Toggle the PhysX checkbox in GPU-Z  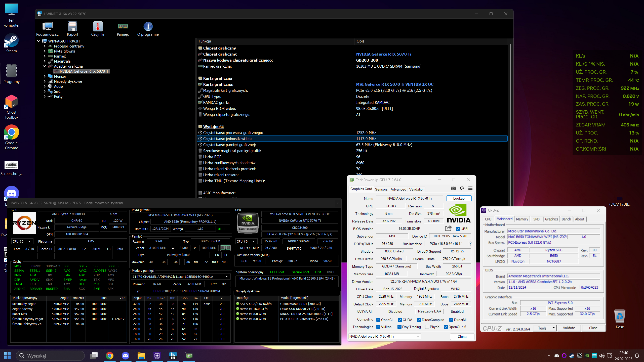coord(427,327)
